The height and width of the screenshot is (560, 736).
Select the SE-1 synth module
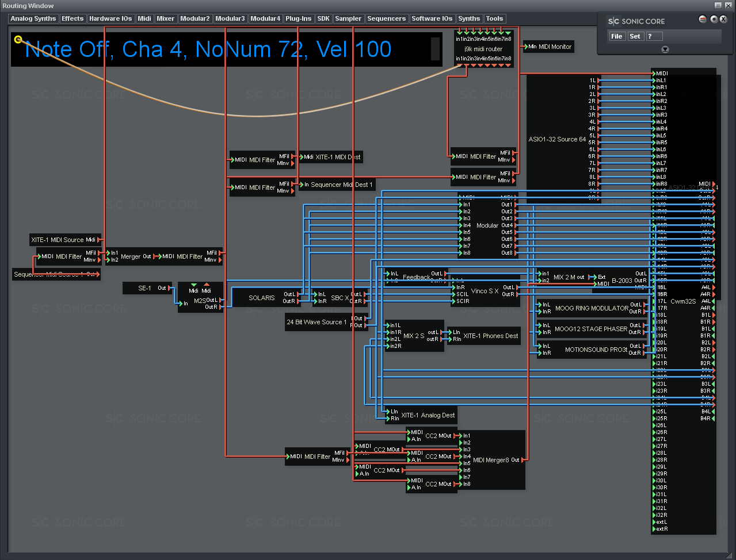(147, 288)
